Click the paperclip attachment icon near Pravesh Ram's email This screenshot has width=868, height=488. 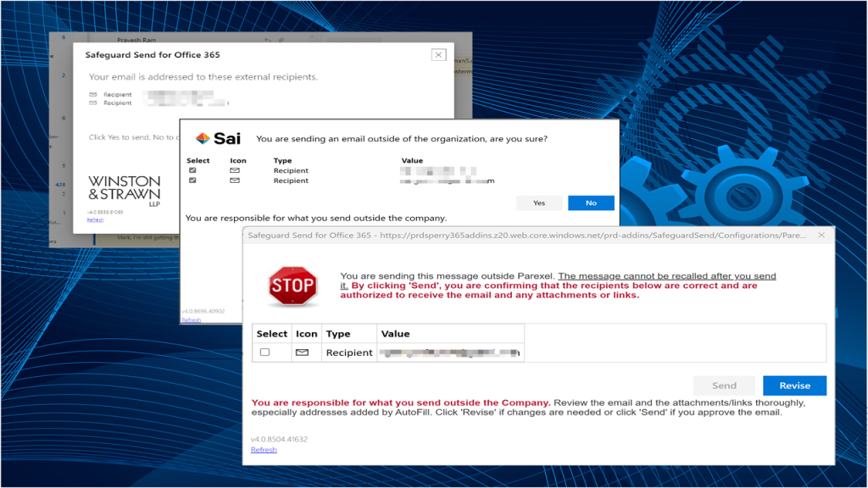[281, 40]
